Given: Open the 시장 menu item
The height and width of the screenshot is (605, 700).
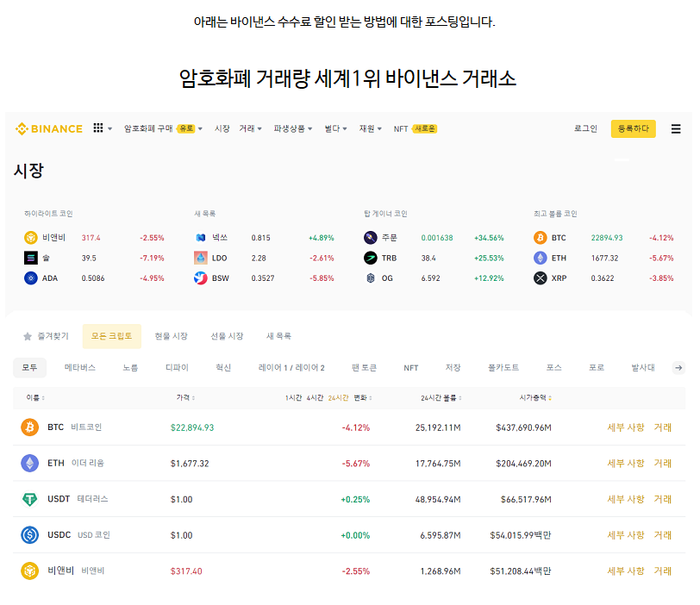Looking at the screenshot, I should click(x=222, y=128).
